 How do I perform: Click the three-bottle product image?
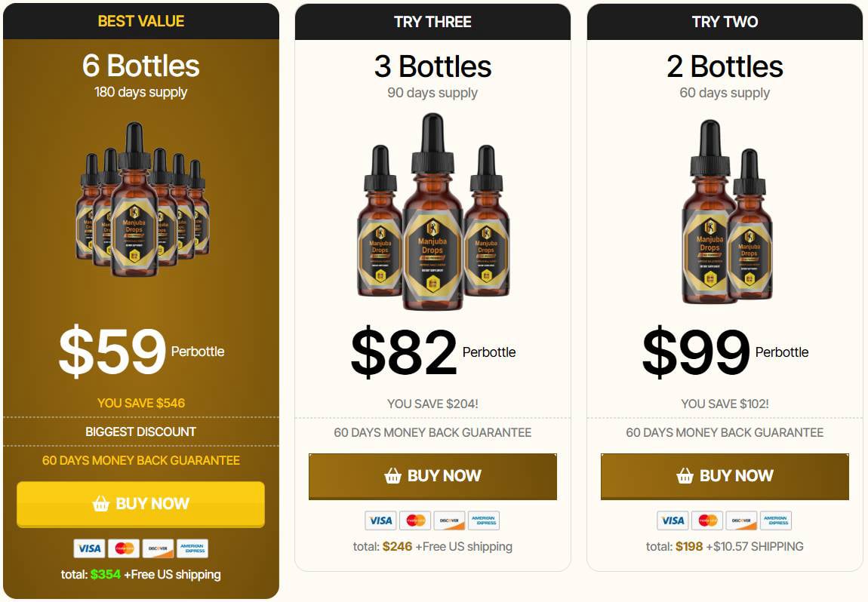[x=433, y=211]
